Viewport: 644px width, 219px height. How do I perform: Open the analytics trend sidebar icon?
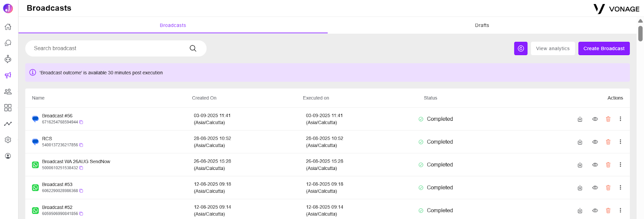8,124
